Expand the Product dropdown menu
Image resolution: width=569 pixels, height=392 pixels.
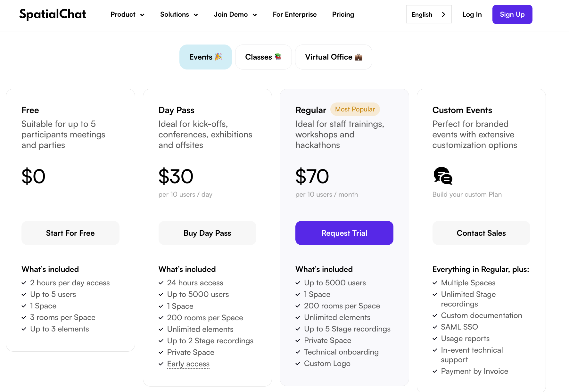click(128, 14)
